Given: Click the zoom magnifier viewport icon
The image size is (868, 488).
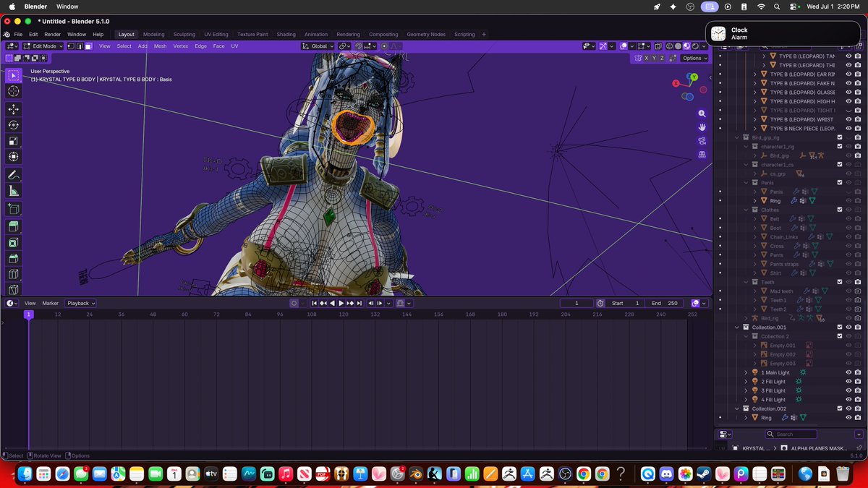Looking at the screenshot, I should 702,114.
